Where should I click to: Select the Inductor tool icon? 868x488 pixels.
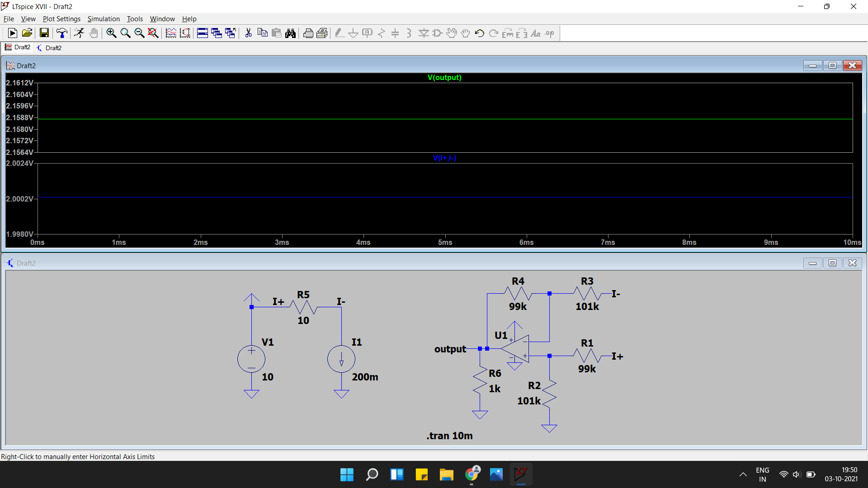pyautogui.click(x=409, y=33)
